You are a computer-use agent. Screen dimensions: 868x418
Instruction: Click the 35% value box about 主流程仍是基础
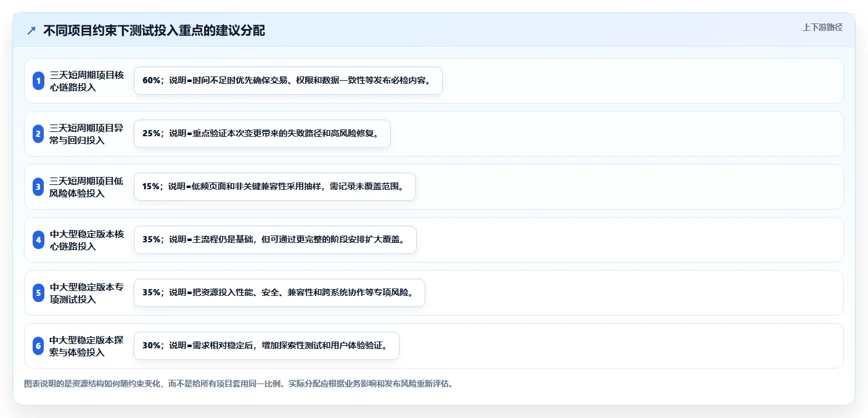[275, 240]
